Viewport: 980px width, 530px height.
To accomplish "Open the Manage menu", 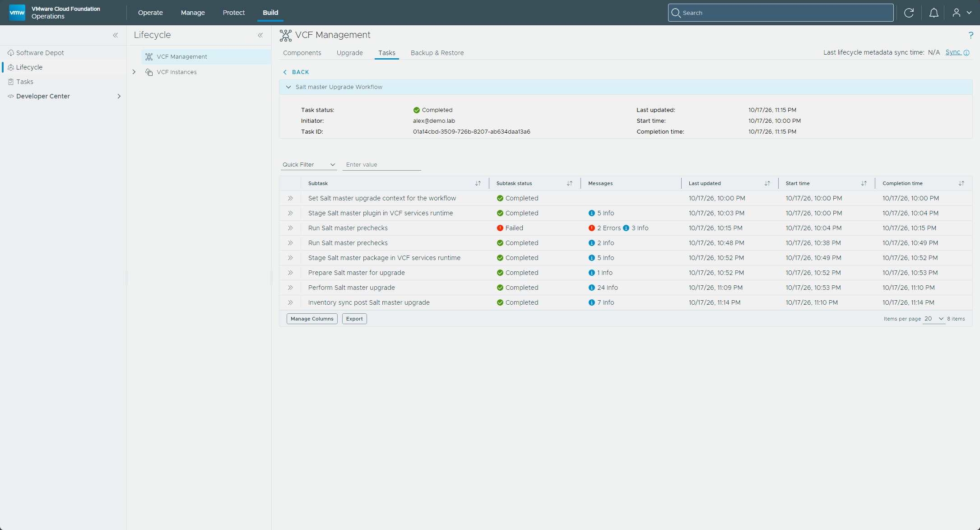I will pyautogui.click(x=193, y=13).
